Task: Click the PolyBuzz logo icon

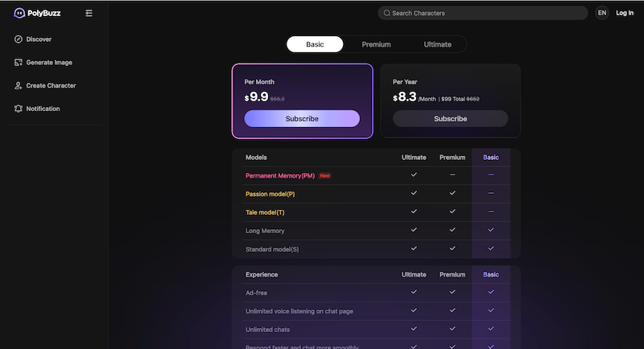Action: tap(19, 13)
